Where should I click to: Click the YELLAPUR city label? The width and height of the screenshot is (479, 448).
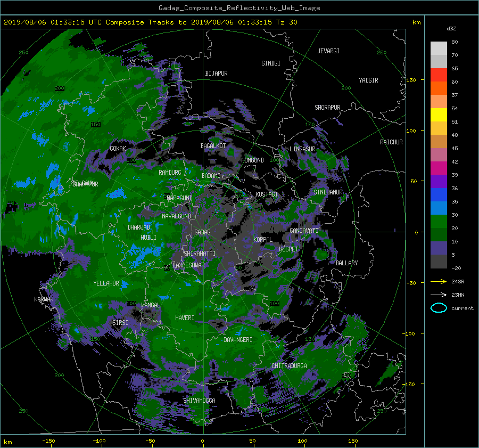(x=106, y=283)
